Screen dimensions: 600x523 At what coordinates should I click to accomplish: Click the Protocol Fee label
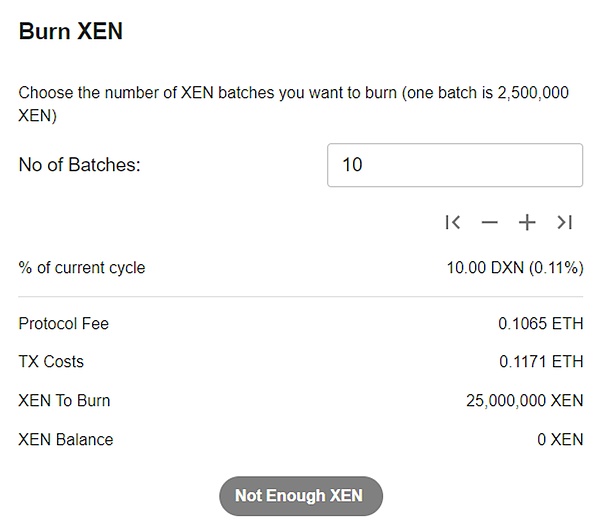click(x=64, y=324)
